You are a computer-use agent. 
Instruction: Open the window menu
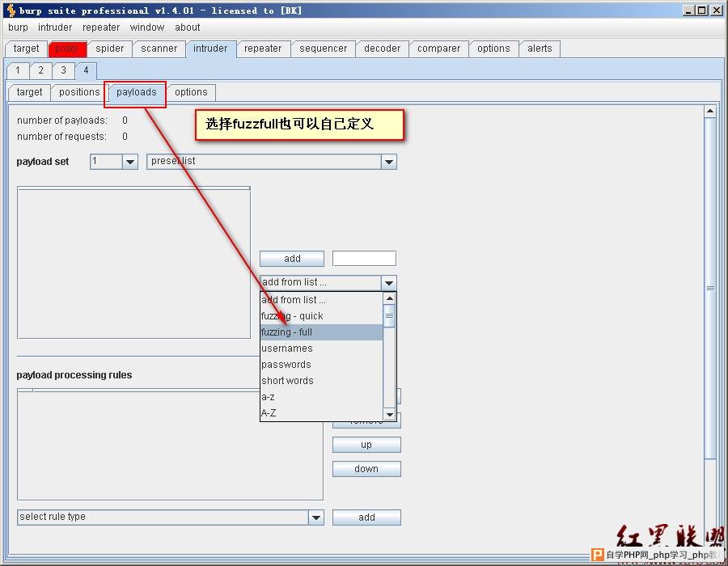click(x=146, y=27)
